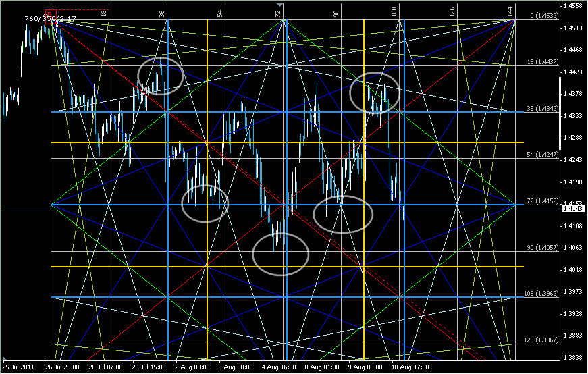The height and width of the screenshot is (374, 588).
Task: Click the 26 Jul 23:00 time axis label
Action: pos(63,367)
